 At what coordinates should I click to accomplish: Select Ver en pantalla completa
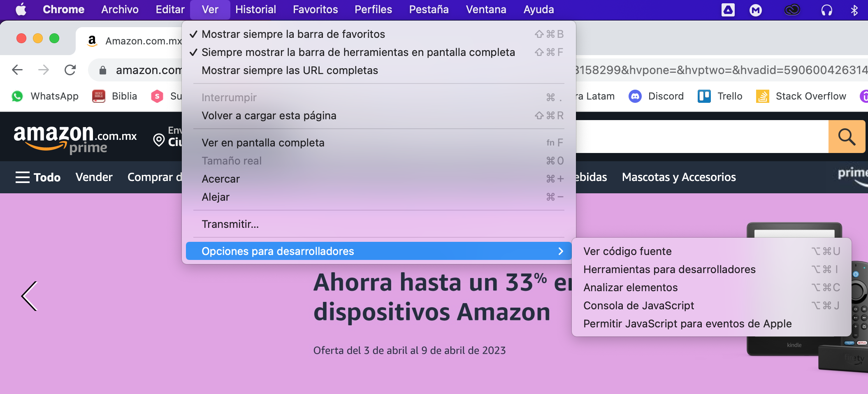[378, 143]
